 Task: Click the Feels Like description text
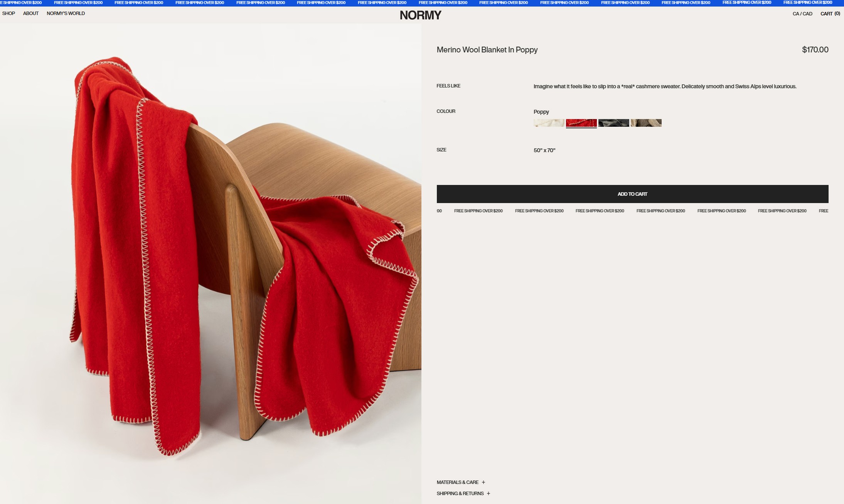665,86
